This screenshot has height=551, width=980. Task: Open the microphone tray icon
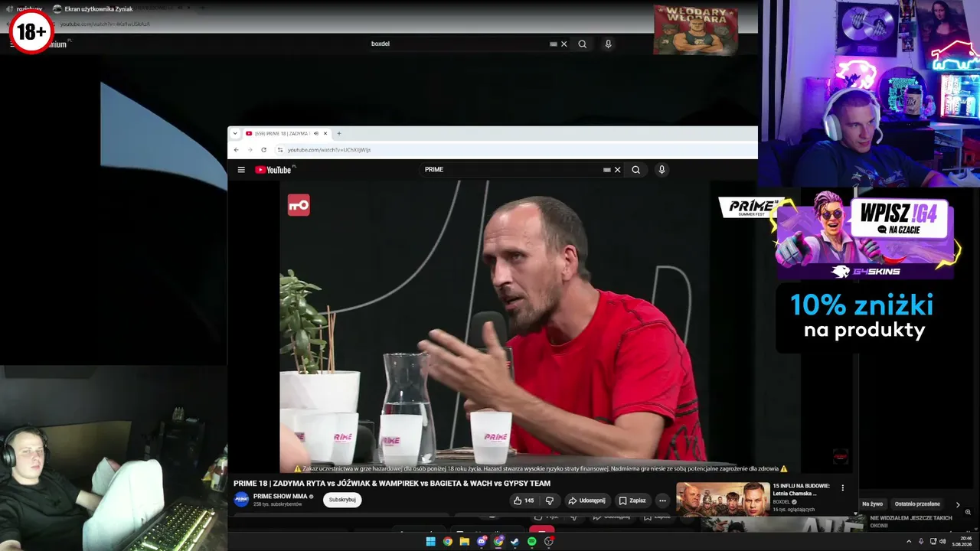click(921, 542)
